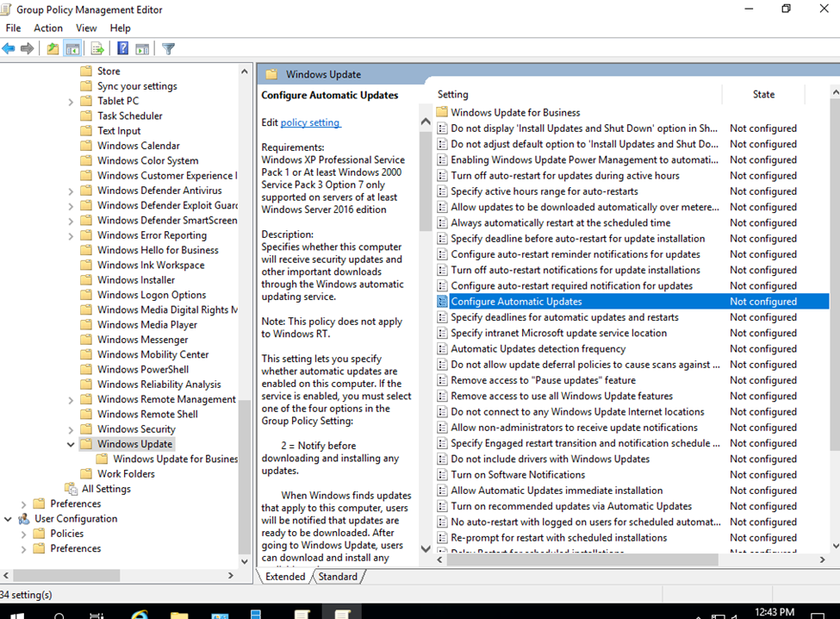Click the Up One Level folder icon
The image size is (840, 619).
pyautogui.click(x=53, y=48)
